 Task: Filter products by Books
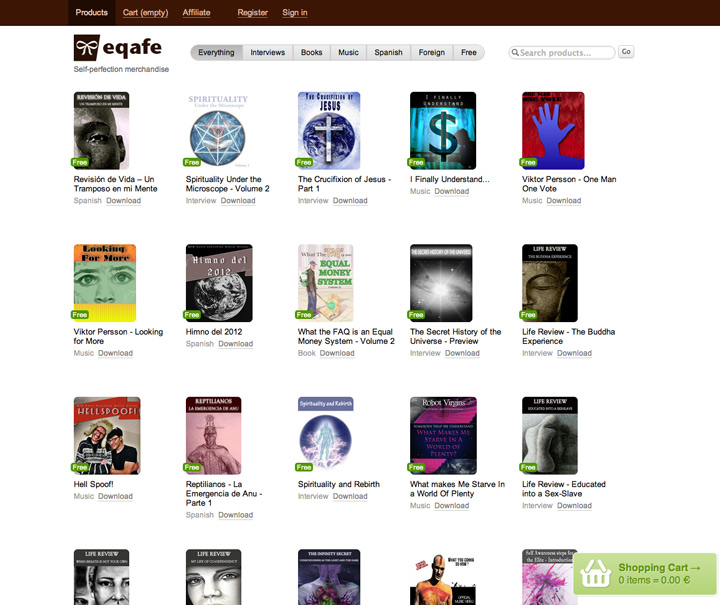click(311, 52)
